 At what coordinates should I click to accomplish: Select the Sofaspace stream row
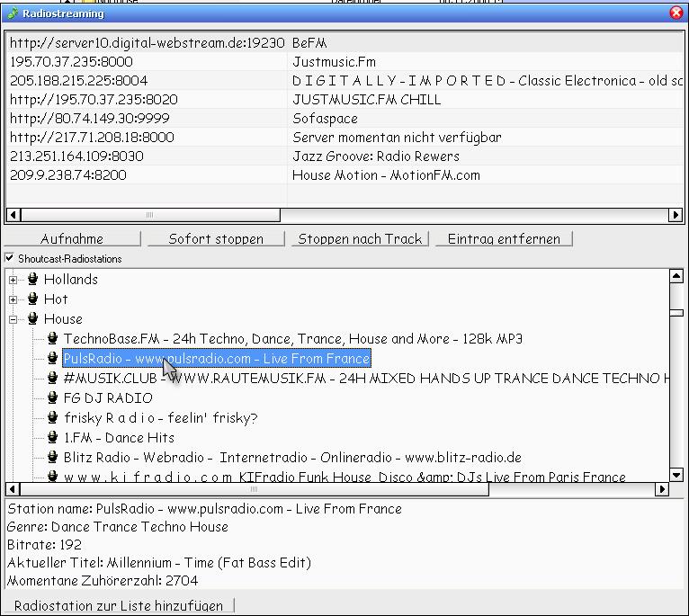pos(324,119)
